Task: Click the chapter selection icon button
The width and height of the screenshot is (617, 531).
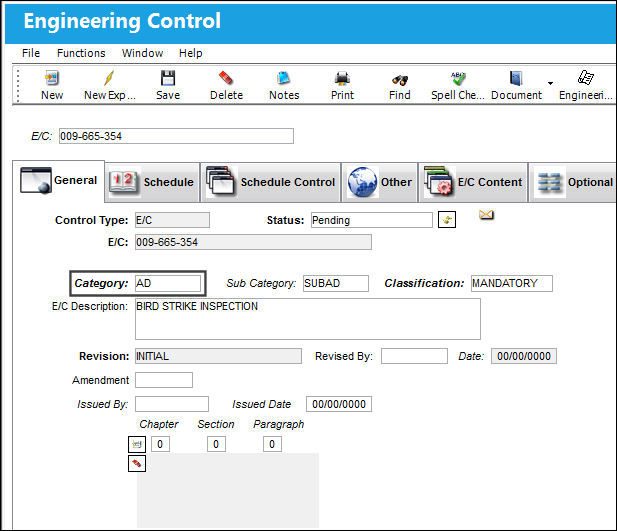Action: tap(137, 444)
